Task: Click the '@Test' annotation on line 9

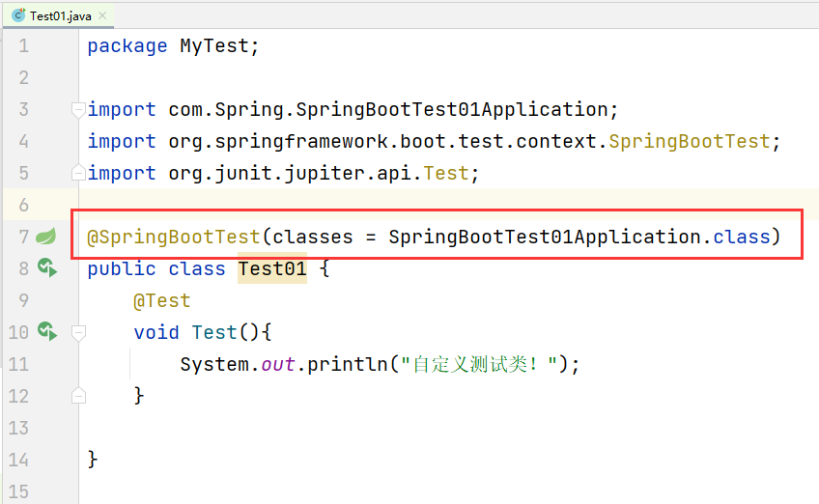Action: [162, 301]
